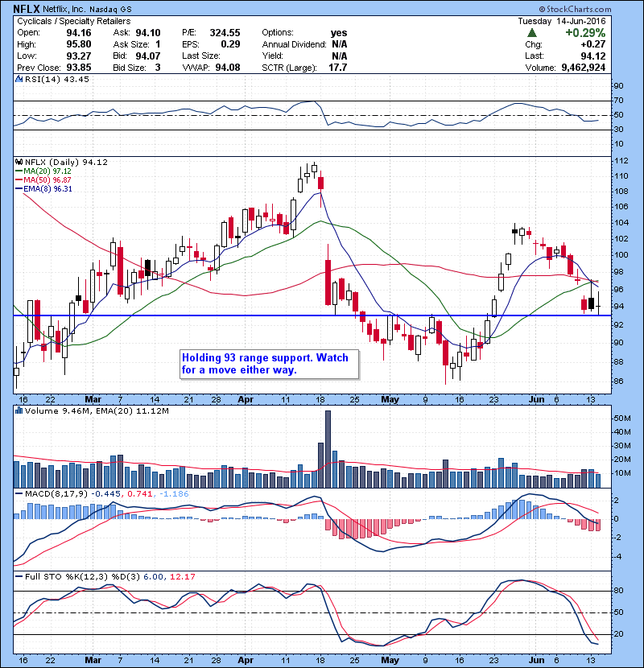Image resolution: width=644 pixels, height=668 pixels.
Task: Click the stochastic %K value 6.00
Action: click(154, 577)
